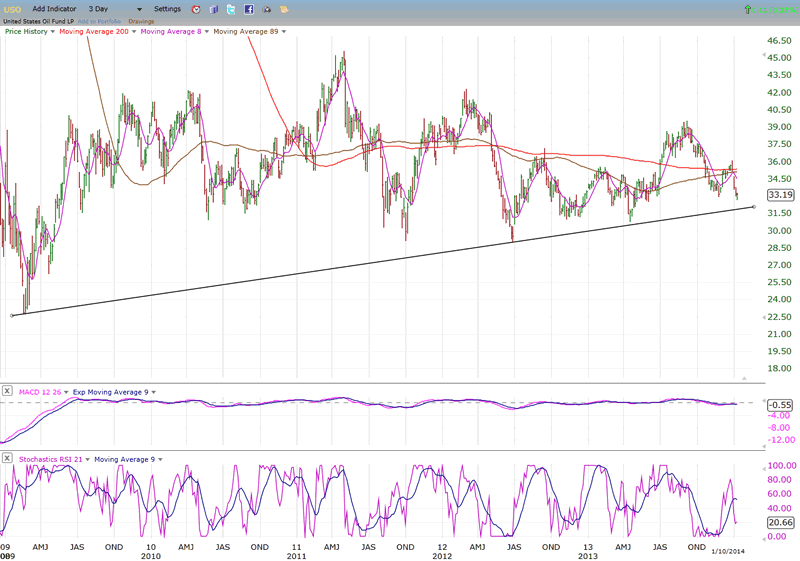Click the notes book icon in toolbar
Image resolution: width=800 pixels, height=561 pixels.
click(213, 9)
